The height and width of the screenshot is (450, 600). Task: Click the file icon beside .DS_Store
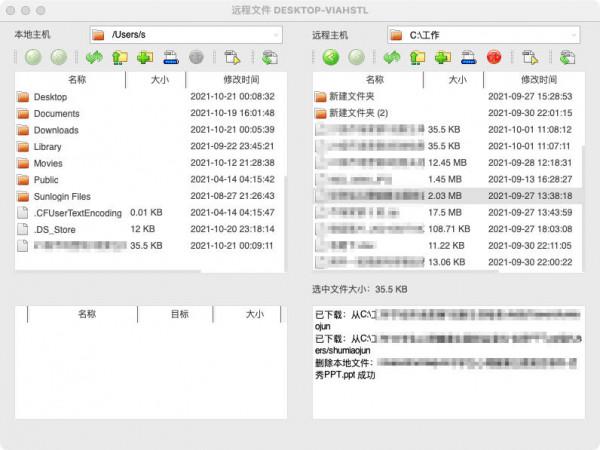click(23, 229)
